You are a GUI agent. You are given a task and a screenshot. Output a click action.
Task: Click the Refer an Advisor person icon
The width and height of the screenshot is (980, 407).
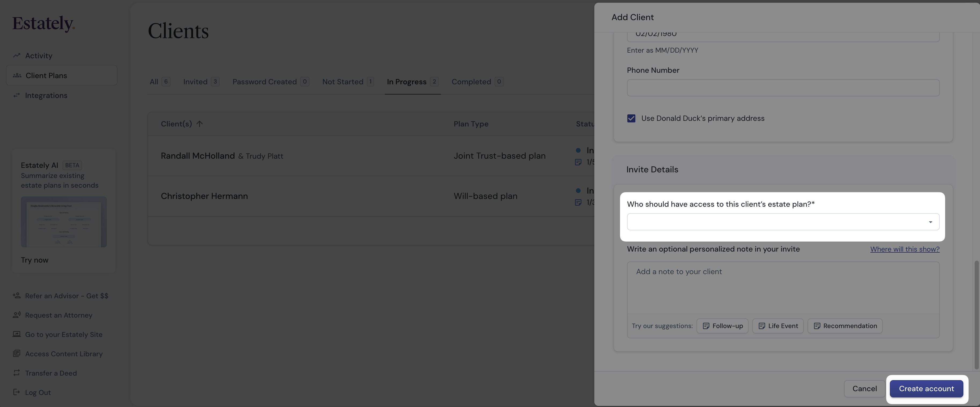[16, 295]
